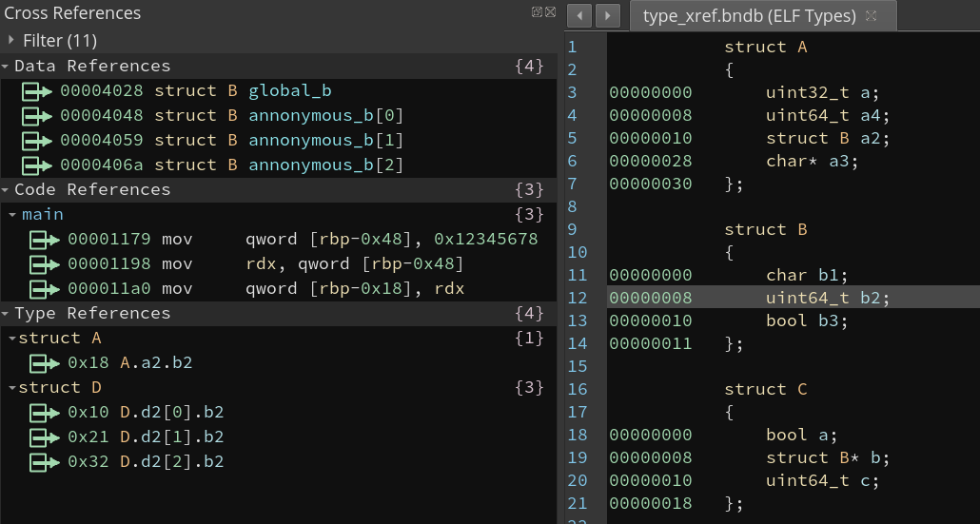Select data reference global_b at 00004028
The image size is (980, 524).
(x=278, y=91)
